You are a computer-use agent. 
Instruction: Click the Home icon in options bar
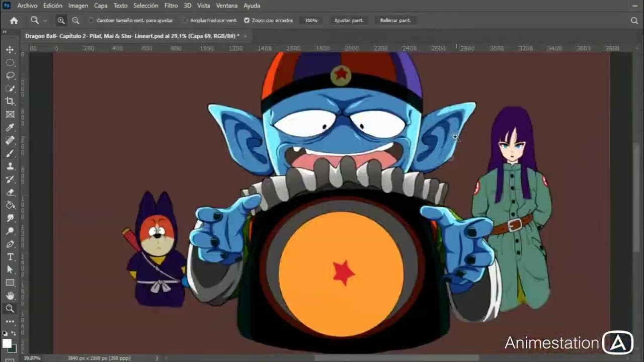click(14, 21)
